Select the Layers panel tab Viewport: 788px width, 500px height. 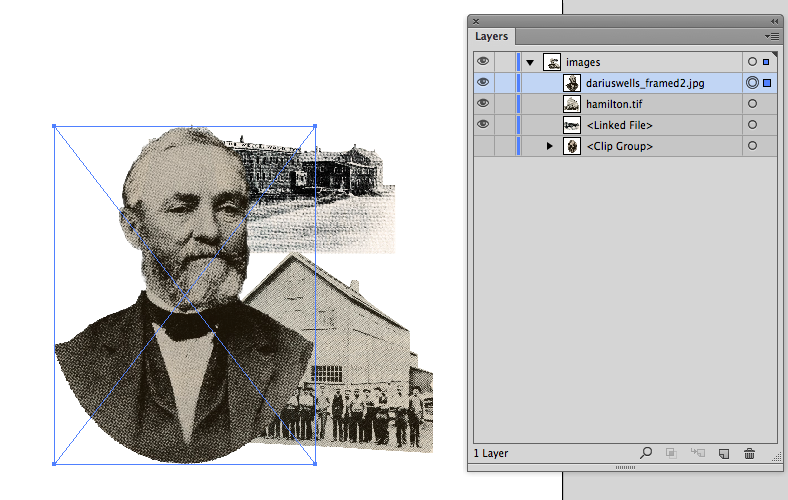[x=491, y=36]
